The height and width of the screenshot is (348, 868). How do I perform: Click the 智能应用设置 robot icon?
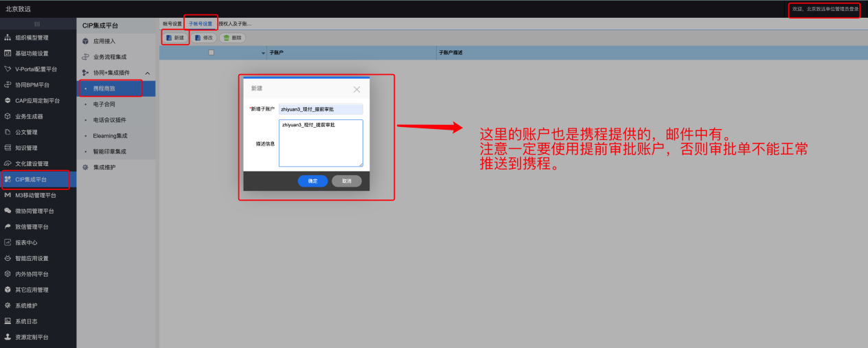point(8,259)
